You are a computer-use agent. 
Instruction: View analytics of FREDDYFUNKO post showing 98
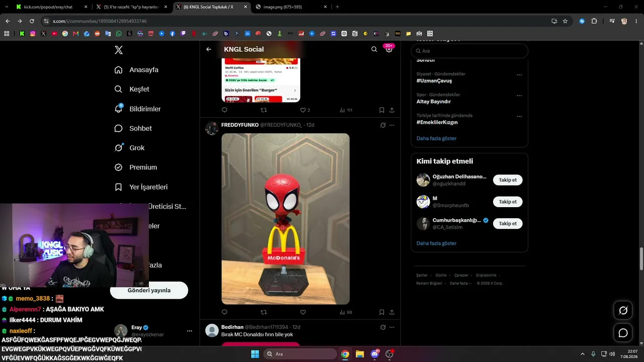(346, 312)
